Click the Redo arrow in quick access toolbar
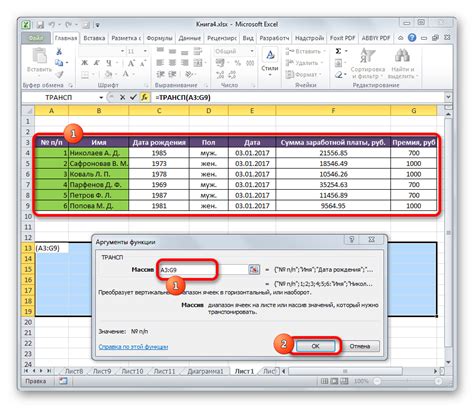The image size is (474, 408). point(68,25)
